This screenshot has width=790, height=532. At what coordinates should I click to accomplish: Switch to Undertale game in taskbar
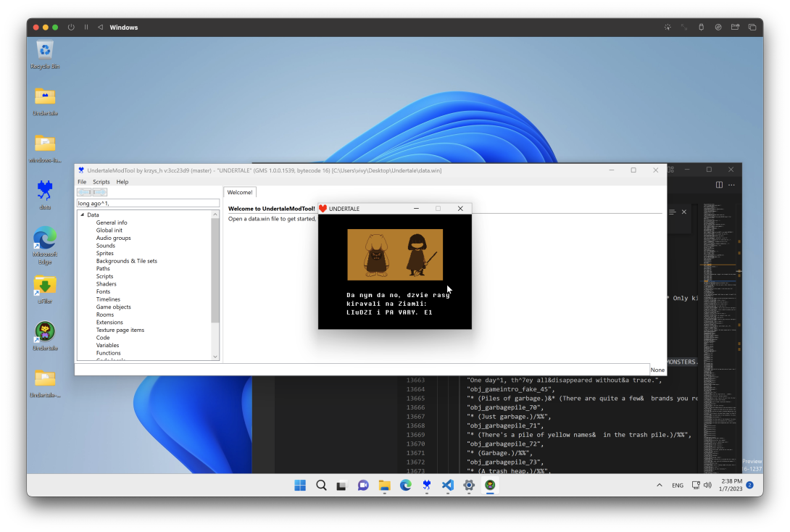coord(490,485)
